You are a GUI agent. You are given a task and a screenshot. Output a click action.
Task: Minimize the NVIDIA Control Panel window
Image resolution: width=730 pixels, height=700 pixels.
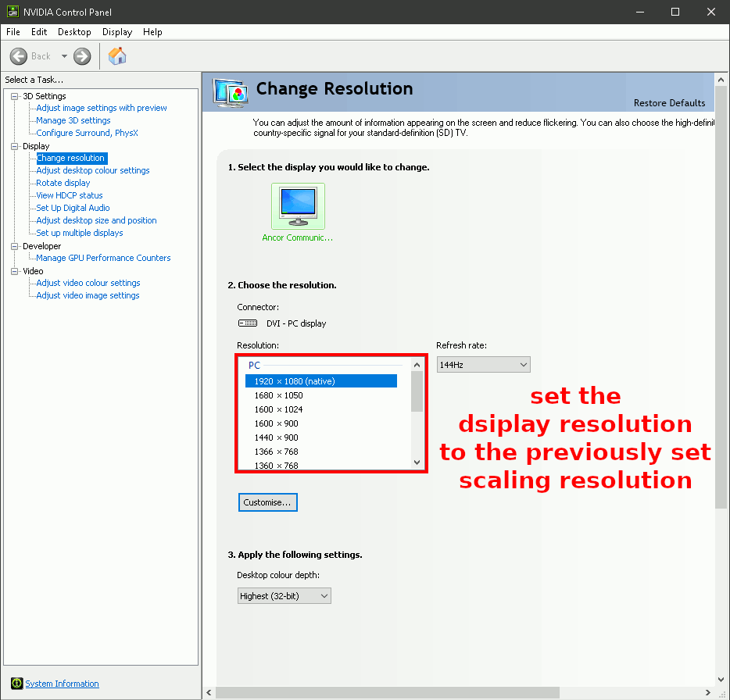(x=640, y=12)
